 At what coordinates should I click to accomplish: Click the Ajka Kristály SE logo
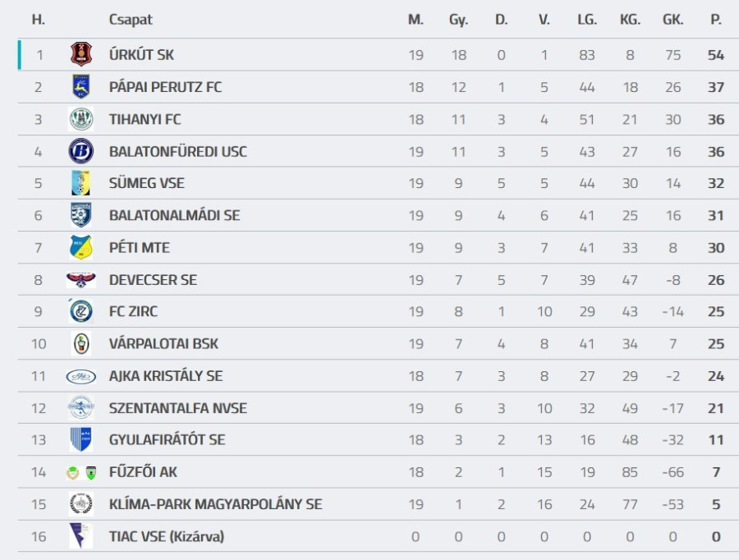point(81,376)
